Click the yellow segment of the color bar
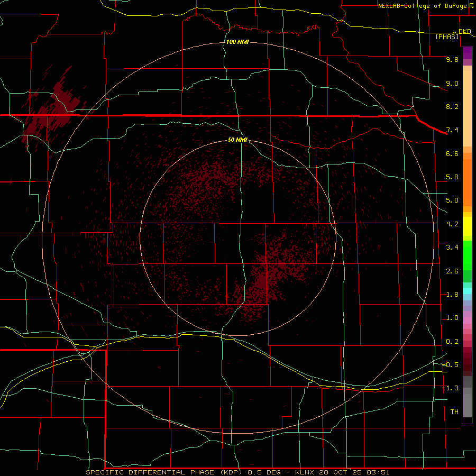This screenshot has height=476, width=476. (x=467, y=226)
